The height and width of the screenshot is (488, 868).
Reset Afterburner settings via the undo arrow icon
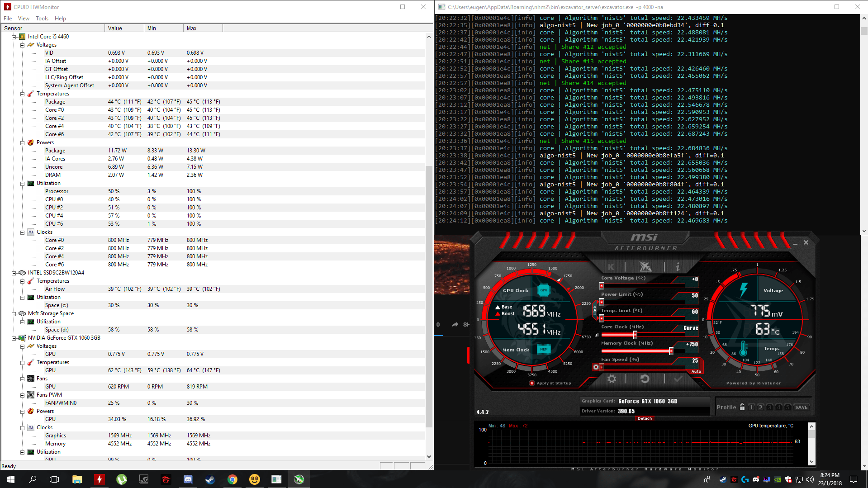click(x=645, y=379)
